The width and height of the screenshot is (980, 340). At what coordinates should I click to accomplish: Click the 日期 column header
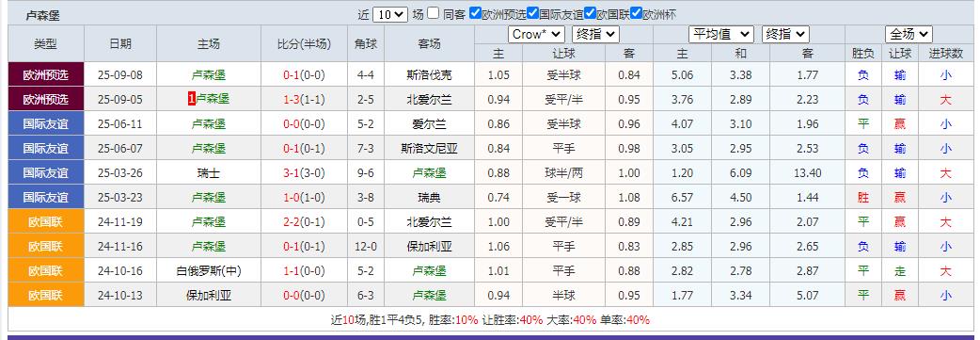(x=120, y=44)
